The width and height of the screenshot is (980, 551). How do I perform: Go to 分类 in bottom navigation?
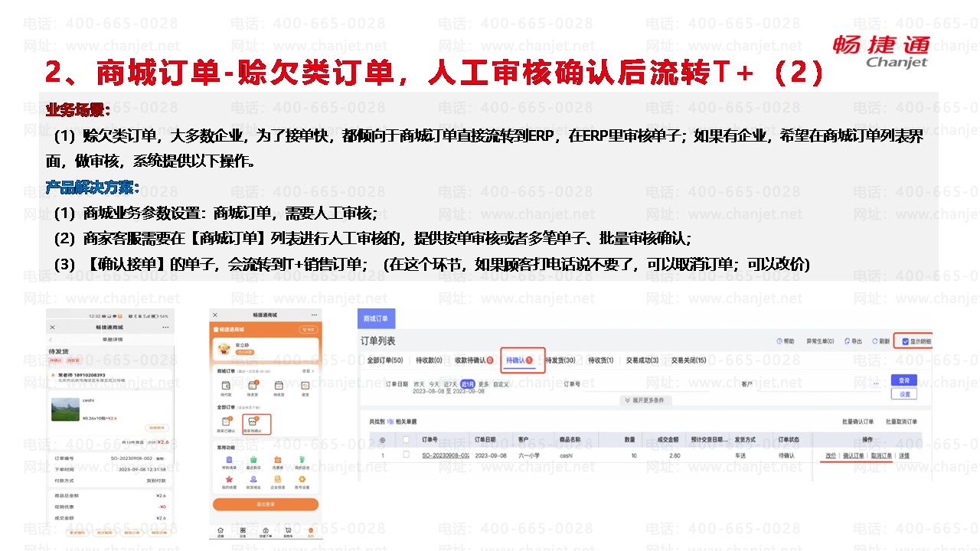click(243, 531)
